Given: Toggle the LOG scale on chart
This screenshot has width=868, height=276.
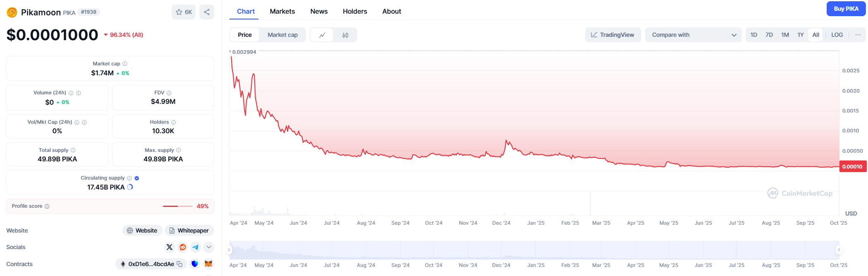Looking at the screenshot, I should tap(837, 35).
